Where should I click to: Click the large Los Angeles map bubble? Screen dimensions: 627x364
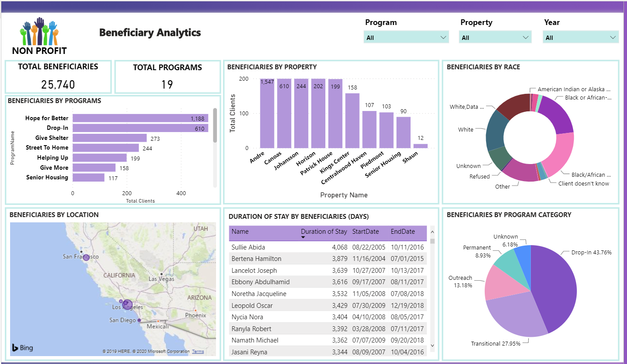(x=127, y=304)
